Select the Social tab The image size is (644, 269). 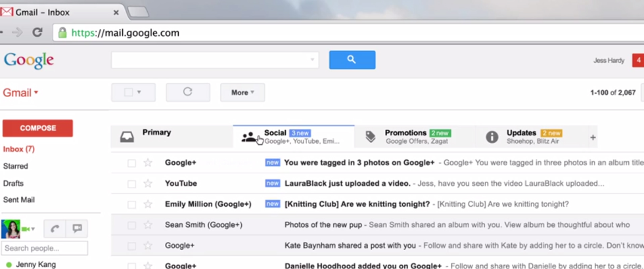[294, 136]
